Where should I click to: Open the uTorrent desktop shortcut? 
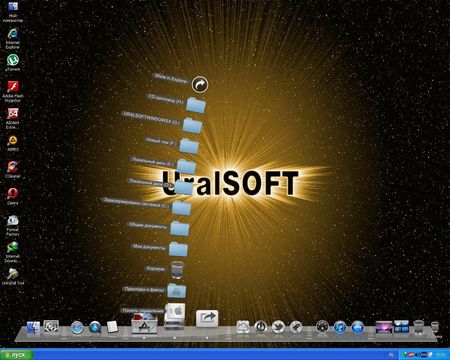pos(13,63)
